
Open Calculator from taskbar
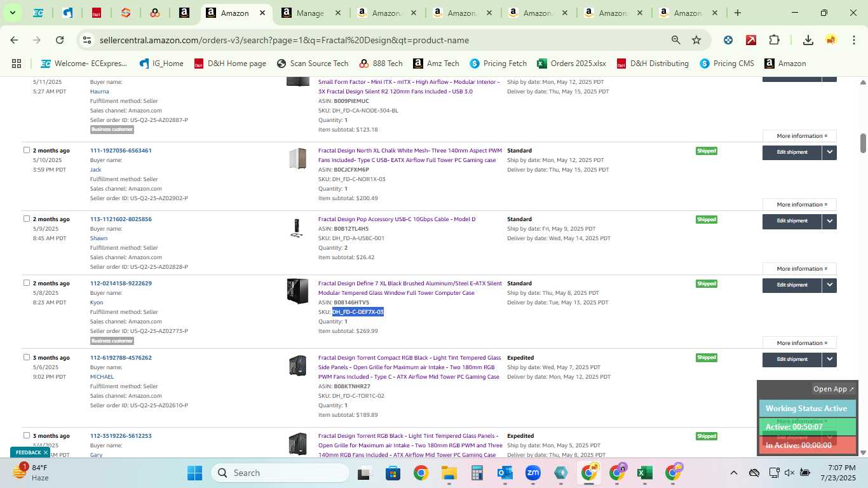[x=477, y=473]
